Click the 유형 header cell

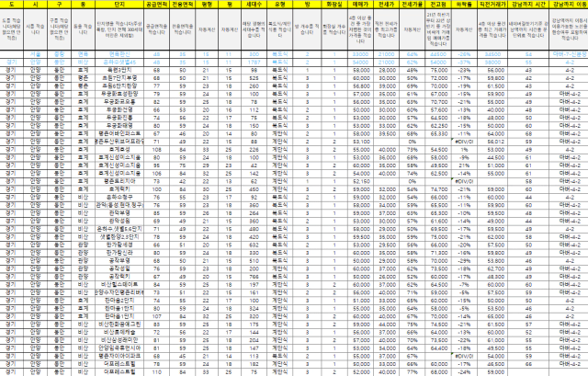pyautogui.click(x=279, y=5)
